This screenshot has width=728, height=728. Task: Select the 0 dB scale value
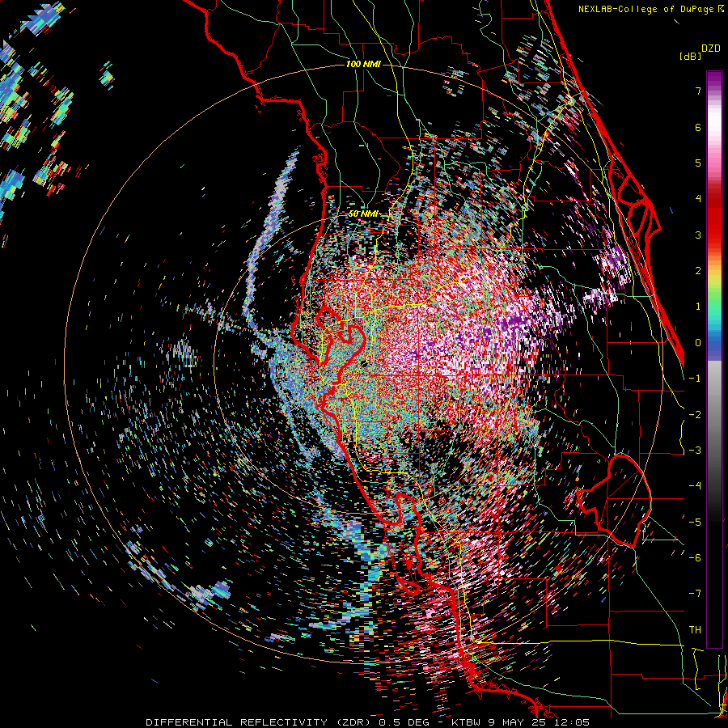tap(698, 343)
